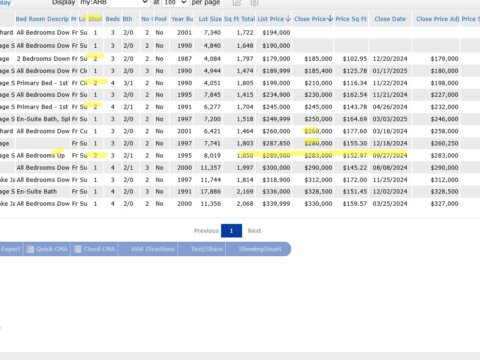Viewport: 480px width, 360px height.
Task: Open the Display view dropdown
Action: pyautogui.click(x=114, y=3)
